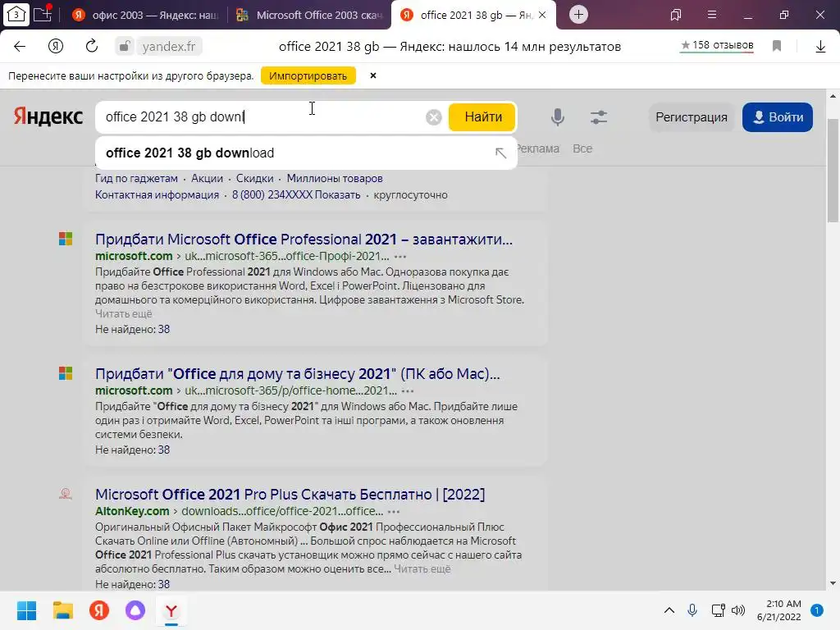
Task: Open 'Microsoft Office 2021 Pro Plus Скачать Бесплатно' result
Action: tap(290, 494)
